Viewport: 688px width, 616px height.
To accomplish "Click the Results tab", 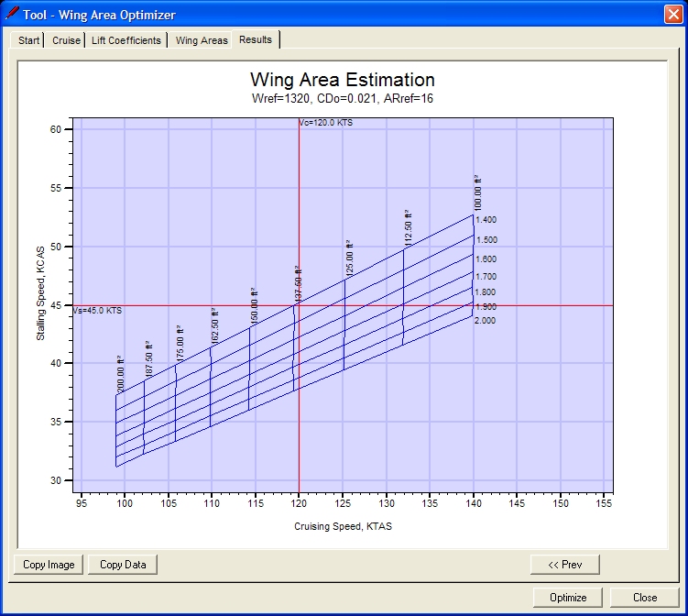I will pos(256,39).
